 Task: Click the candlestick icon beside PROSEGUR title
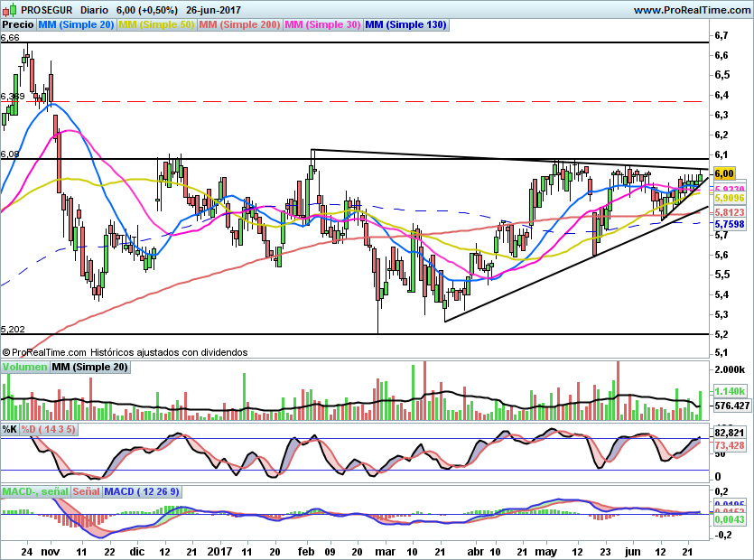(x=9, y=10)
